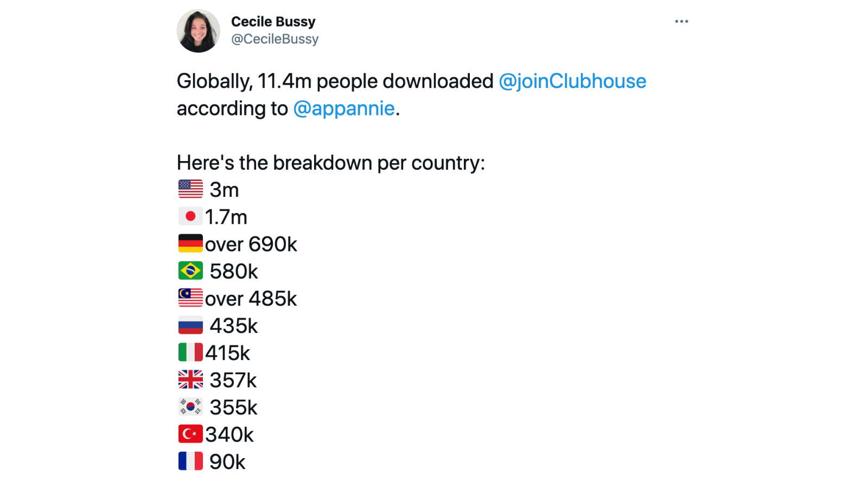Click the Malaysia flag emoji

tap(190, 298)
